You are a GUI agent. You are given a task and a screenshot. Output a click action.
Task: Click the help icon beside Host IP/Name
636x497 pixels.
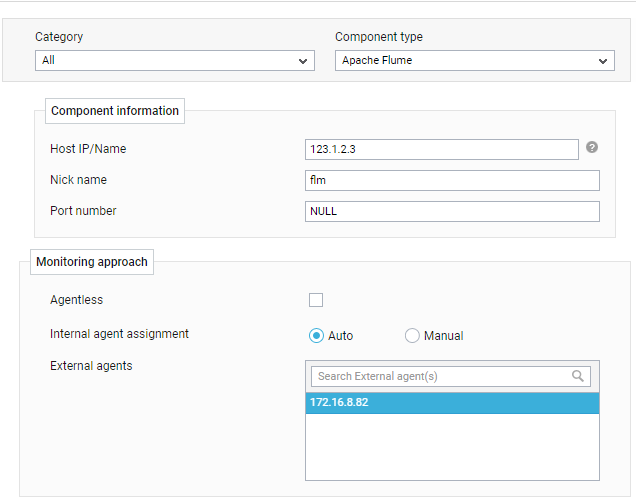592,147
